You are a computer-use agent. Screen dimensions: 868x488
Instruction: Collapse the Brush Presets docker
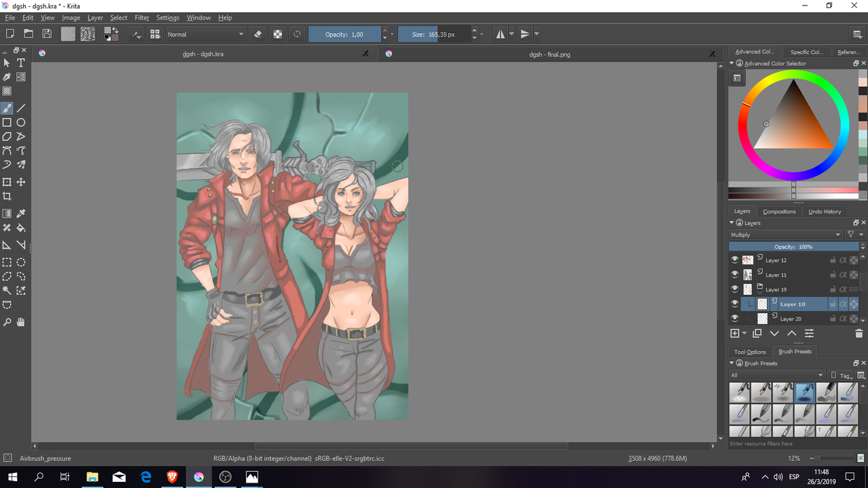click(732, 363)
